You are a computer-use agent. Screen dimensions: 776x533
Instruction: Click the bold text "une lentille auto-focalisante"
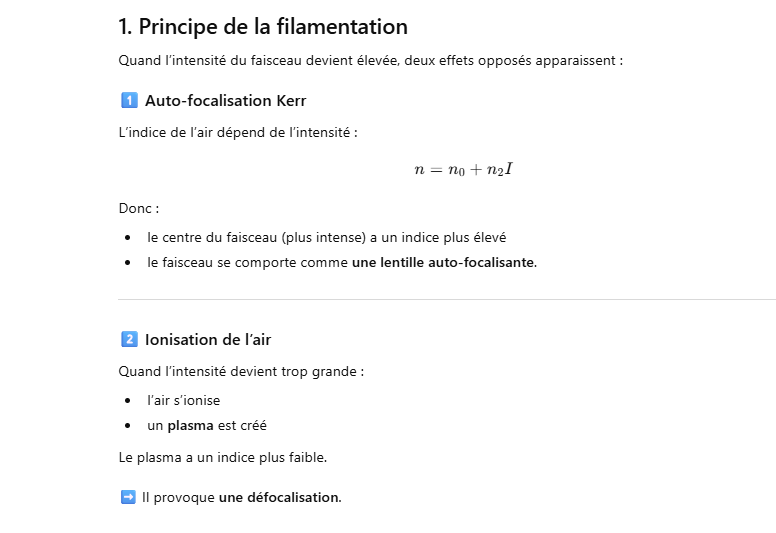click(x=443, y=263)
